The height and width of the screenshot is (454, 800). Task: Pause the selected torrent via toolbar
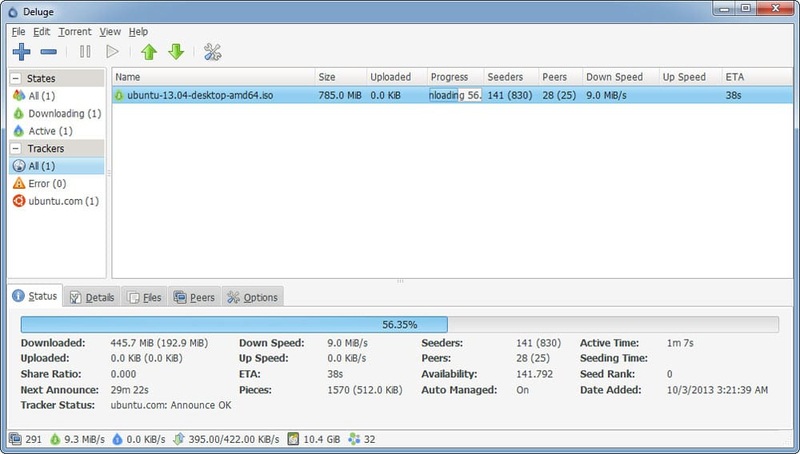point(85,51)
